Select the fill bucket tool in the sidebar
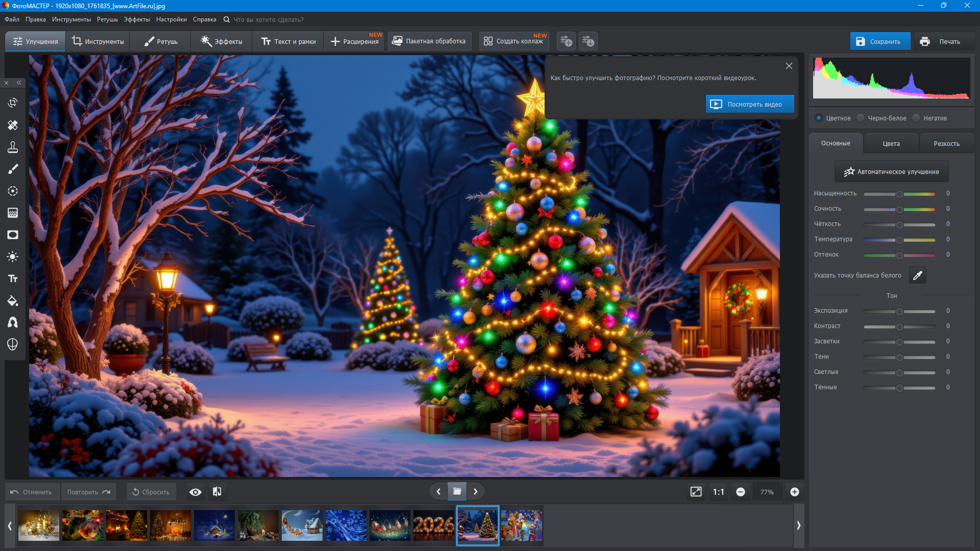Screen dimensions: 980x551 tap(13, 300)
